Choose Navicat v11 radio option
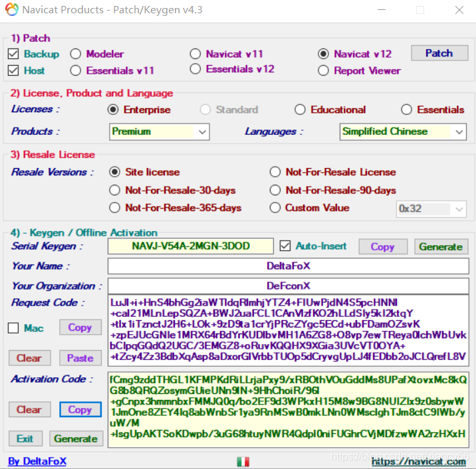This screenshot has width=476, height=469. (195, 54)
